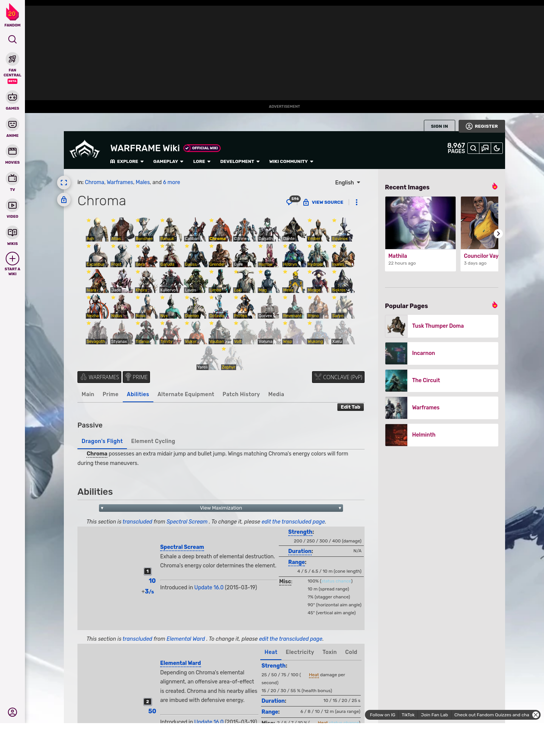
Task: Expand the View Maximization collapsible bar
Action: (221, 508)
